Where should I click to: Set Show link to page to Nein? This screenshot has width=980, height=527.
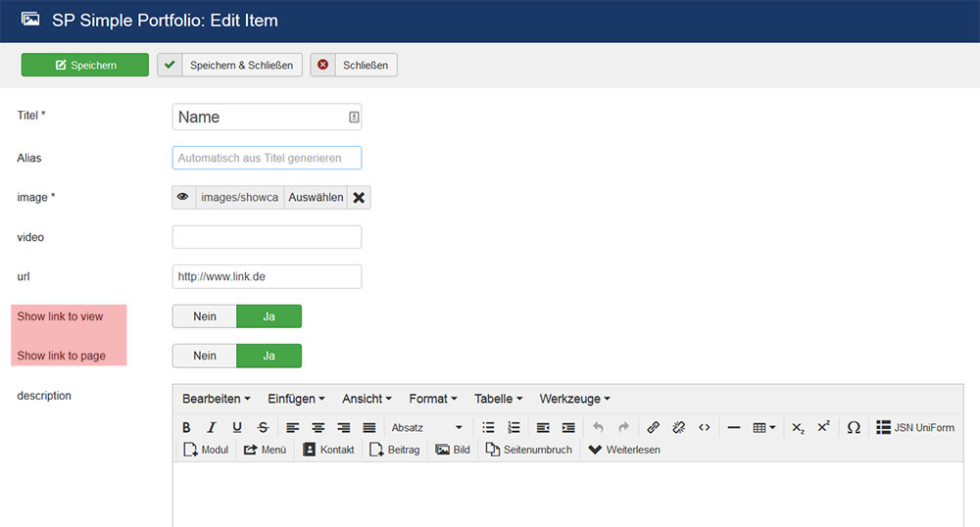pos(205,356)
